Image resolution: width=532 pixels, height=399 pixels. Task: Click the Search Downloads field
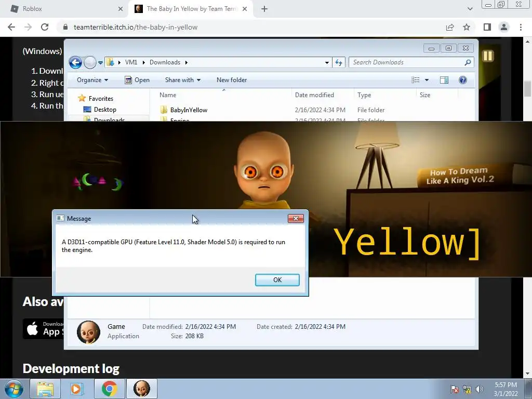click(x=407, y=62)
